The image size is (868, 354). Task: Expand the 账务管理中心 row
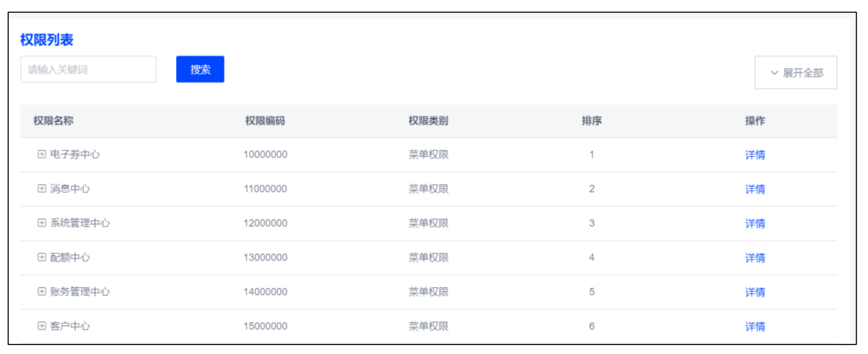tap(42, 291)
